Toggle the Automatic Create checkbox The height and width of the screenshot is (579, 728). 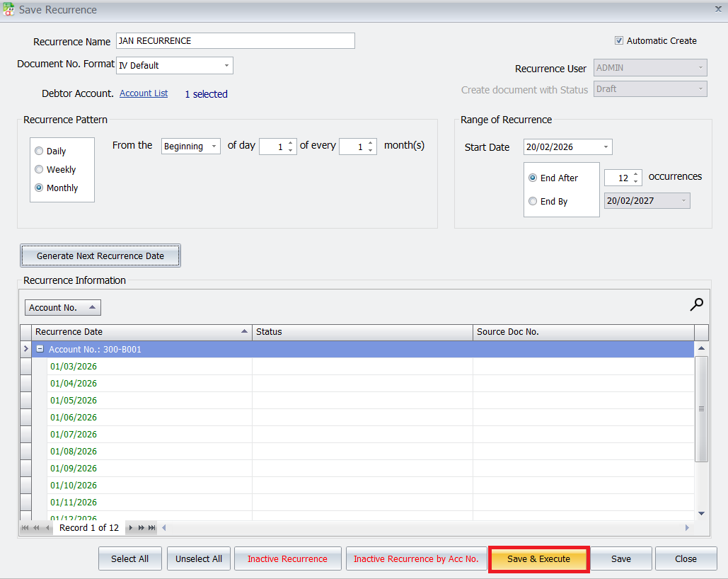click(619, 41)
